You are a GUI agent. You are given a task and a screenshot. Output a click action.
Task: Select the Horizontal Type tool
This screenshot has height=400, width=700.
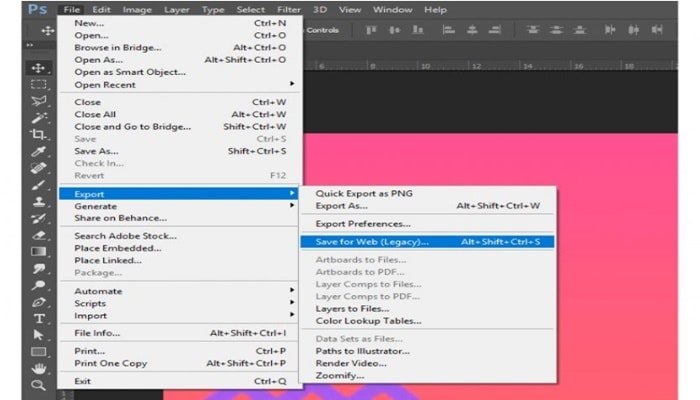pos(38,319)
